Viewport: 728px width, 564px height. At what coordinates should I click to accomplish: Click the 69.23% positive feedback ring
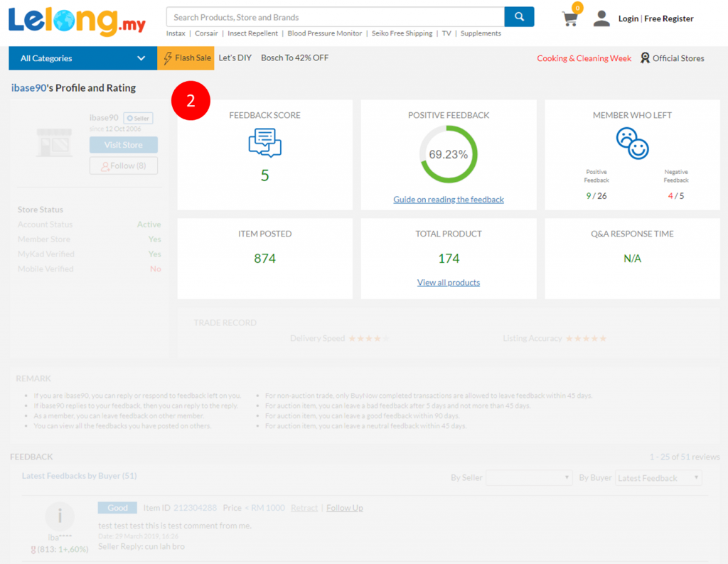448,154
